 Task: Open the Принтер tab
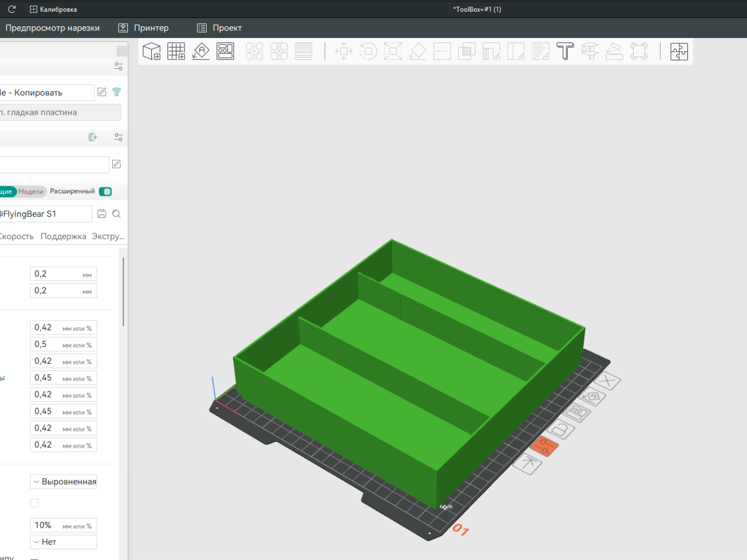pyautogui.click(x=143, y=28)
